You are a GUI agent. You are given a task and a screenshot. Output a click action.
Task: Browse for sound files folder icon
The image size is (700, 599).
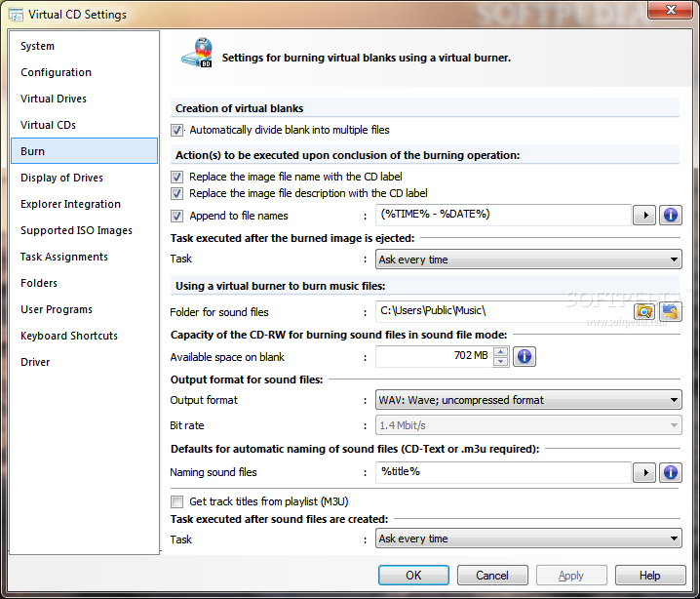pyautogui.click(x=644, y=311)
